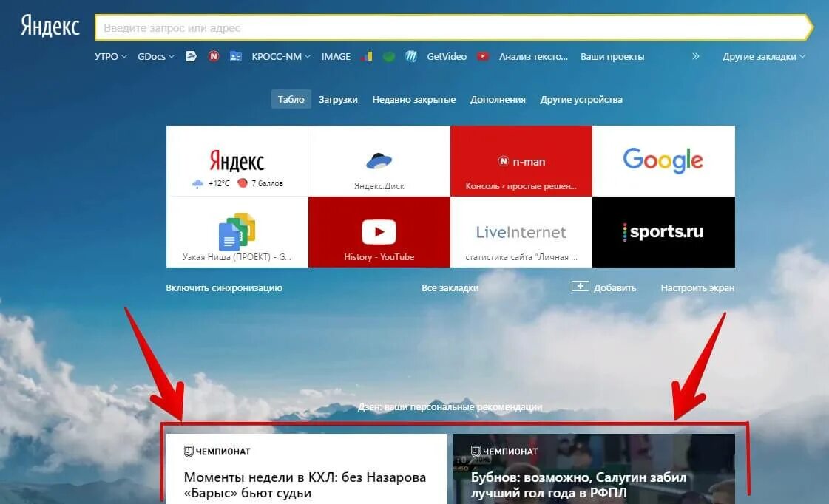This screenshot has width=829, height=504.
Task: Switch to the Недавно закрытые tab
Action: pyautogui.click(x=414, y=99)
